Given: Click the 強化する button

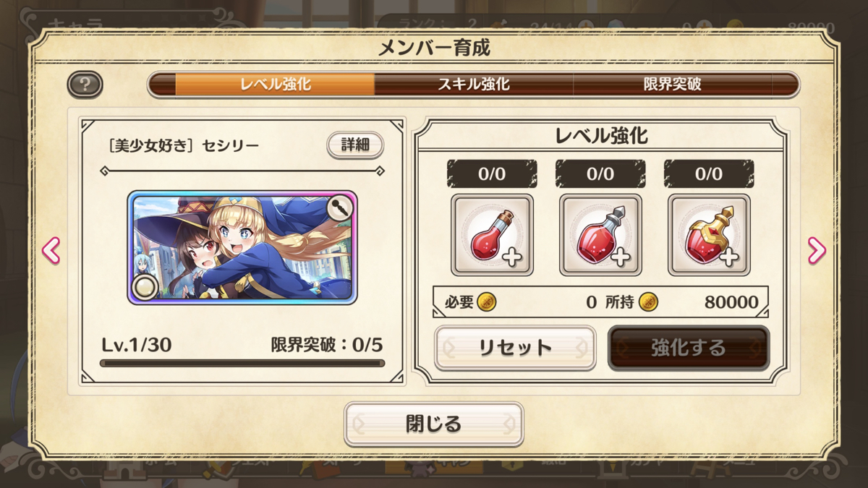Looking at the screenshot, I should (688, 348).
